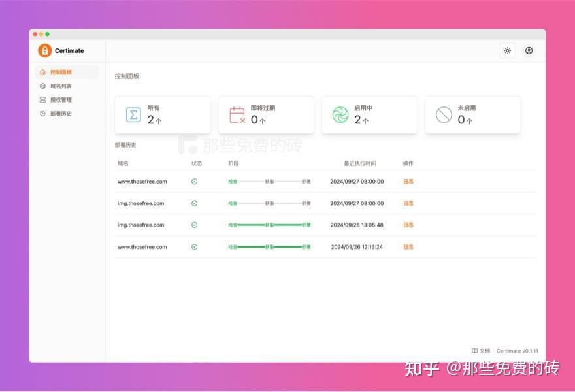Switch to the 授权管理 section

(x=59, y=99)
